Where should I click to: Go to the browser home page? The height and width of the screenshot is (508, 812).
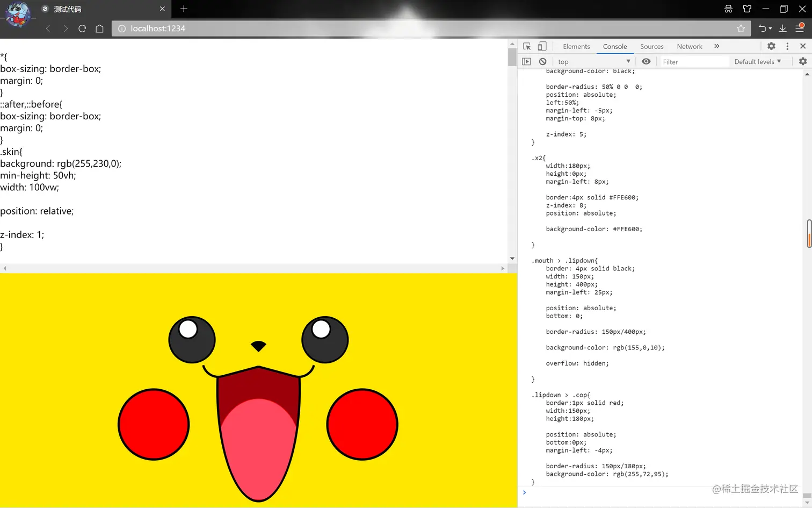[x=99, y=28]
